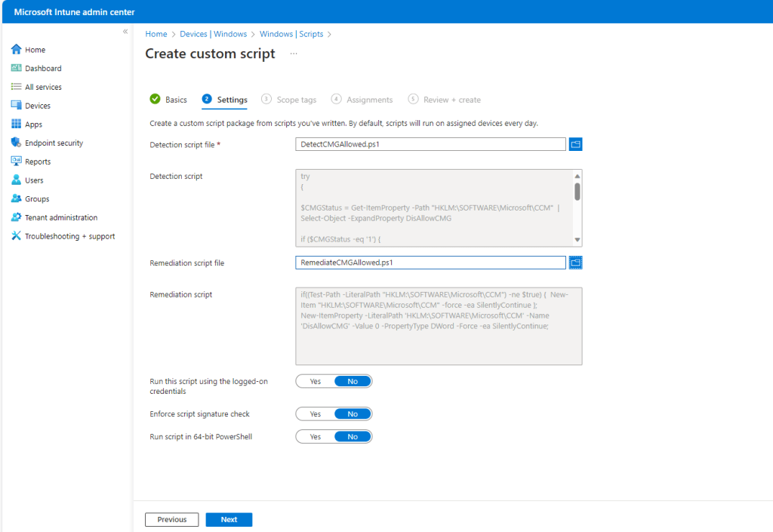Switch 64-bit PowerShell option to Yes
This screenshot has width=773, height=532.
[315, 437]
